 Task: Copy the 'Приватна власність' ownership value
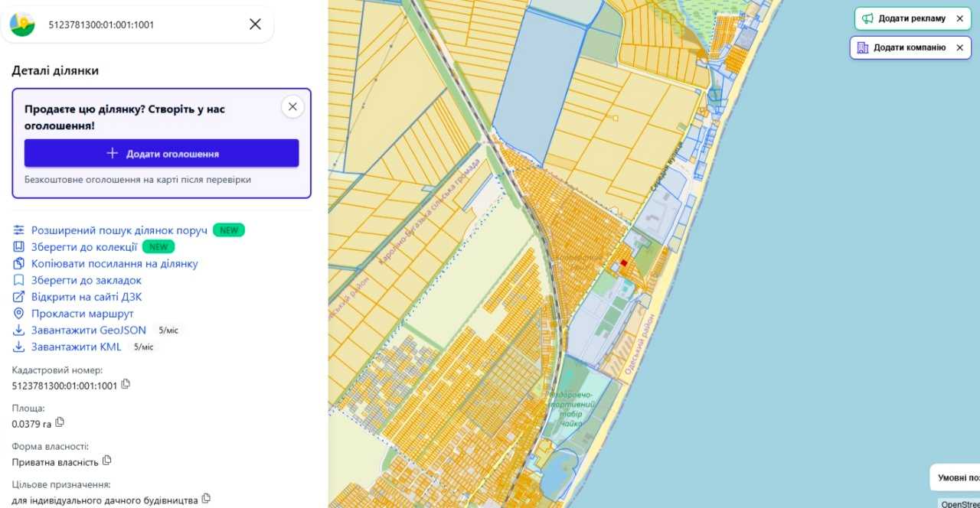pos(107,461)
